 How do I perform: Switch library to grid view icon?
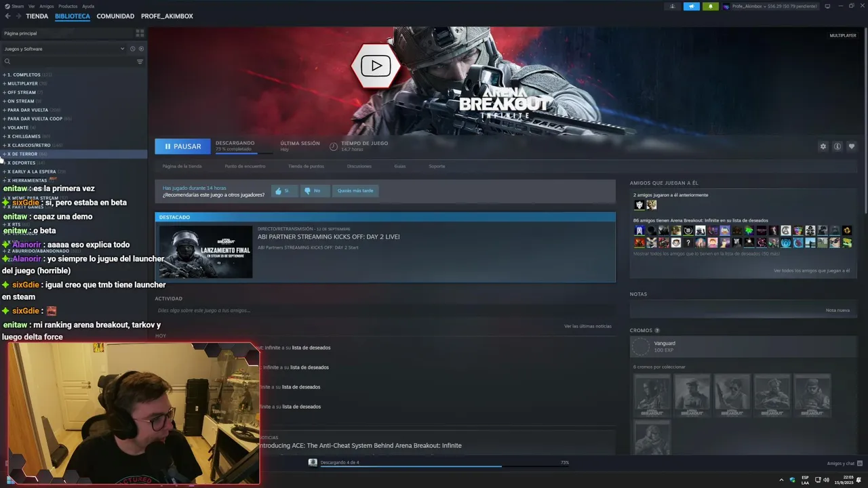[140, 33]
